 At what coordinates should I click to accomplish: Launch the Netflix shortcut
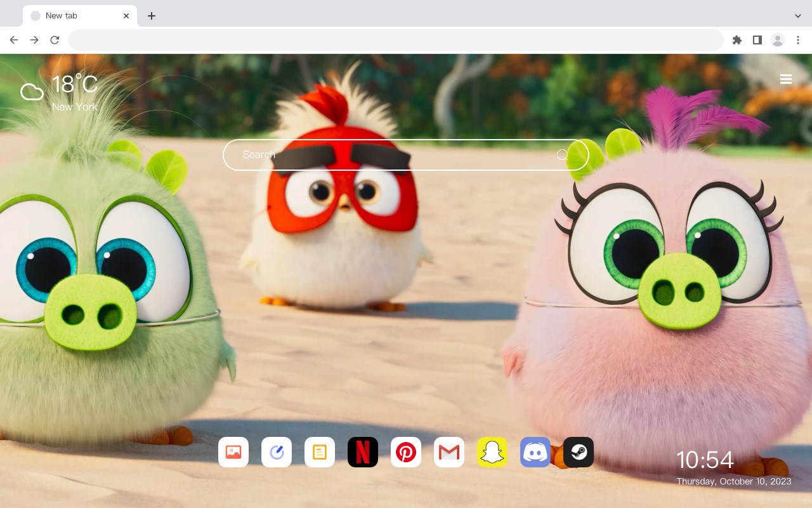(x=363, y=452)
